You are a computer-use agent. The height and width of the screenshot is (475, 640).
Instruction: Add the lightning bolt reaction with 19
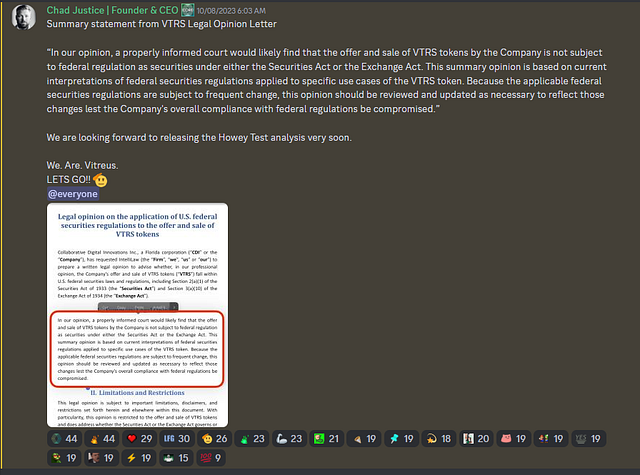[140, 458]
